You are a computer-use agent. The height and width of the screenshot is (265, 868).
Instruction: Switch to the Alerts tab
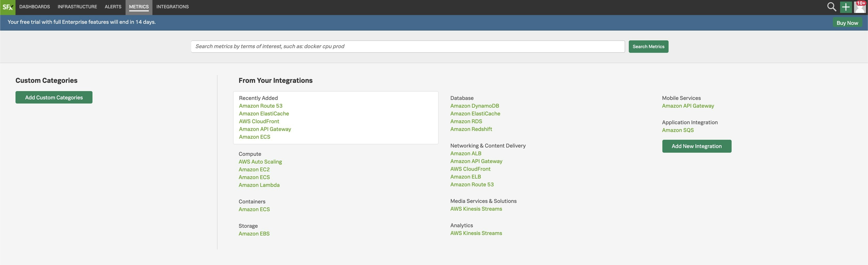tap(113, 7)
